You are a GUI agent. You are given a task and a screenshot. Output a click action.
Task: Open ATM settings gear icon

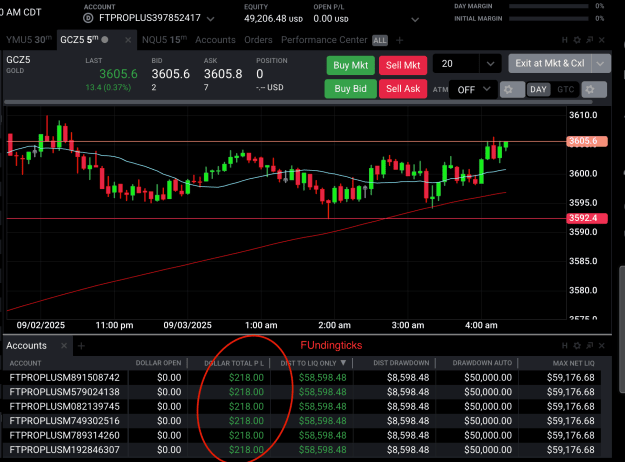point(512,89)
